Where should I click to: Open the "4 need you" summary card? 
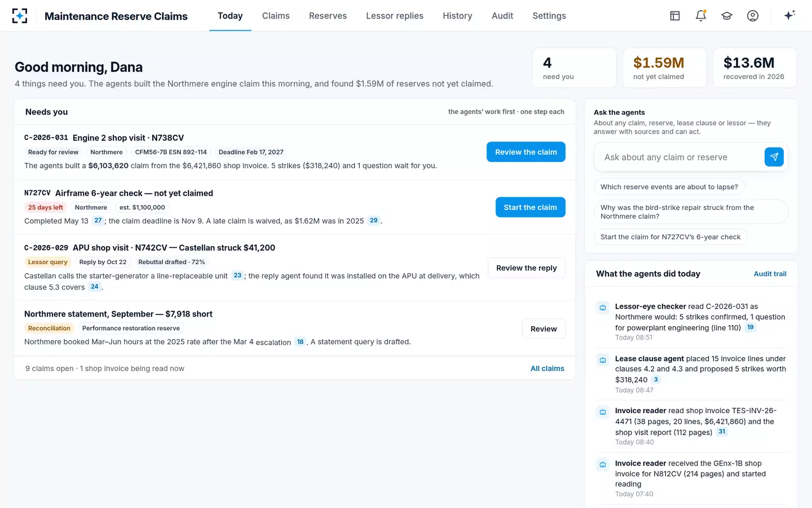(575, 68)
